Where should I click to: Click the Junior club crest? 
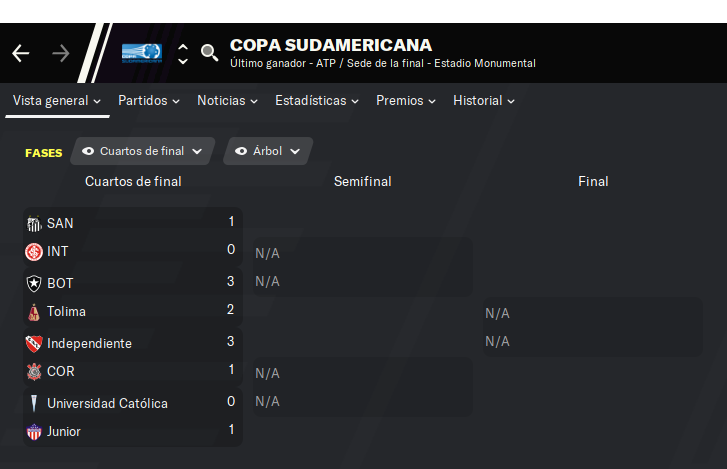(34, 431)
